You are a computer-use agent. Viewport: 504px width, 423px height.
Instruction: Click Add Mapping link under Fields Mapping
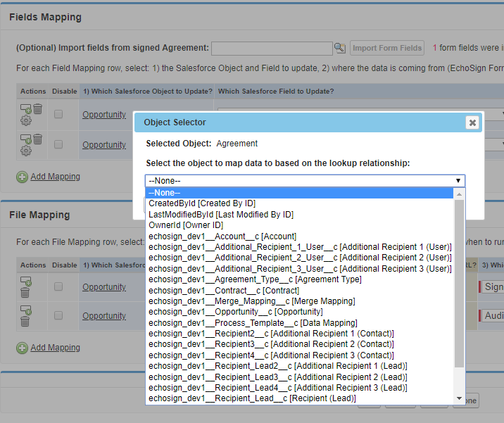coord(55,177)
